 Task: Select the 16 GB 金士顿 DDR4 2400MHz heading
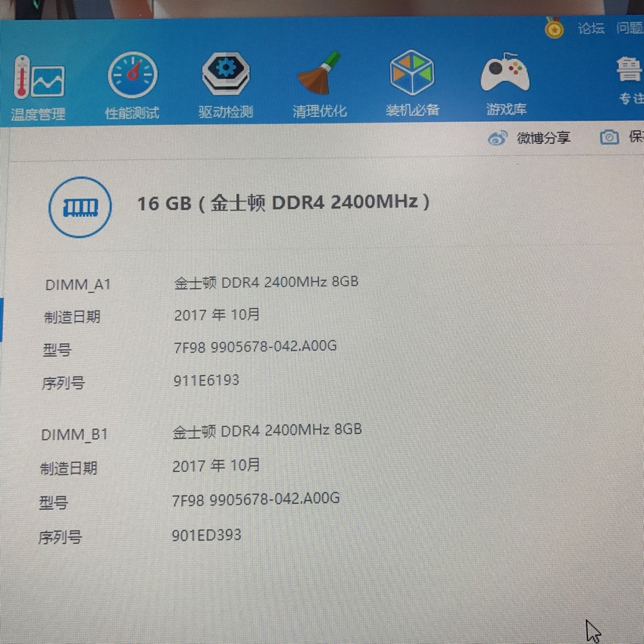283,202
